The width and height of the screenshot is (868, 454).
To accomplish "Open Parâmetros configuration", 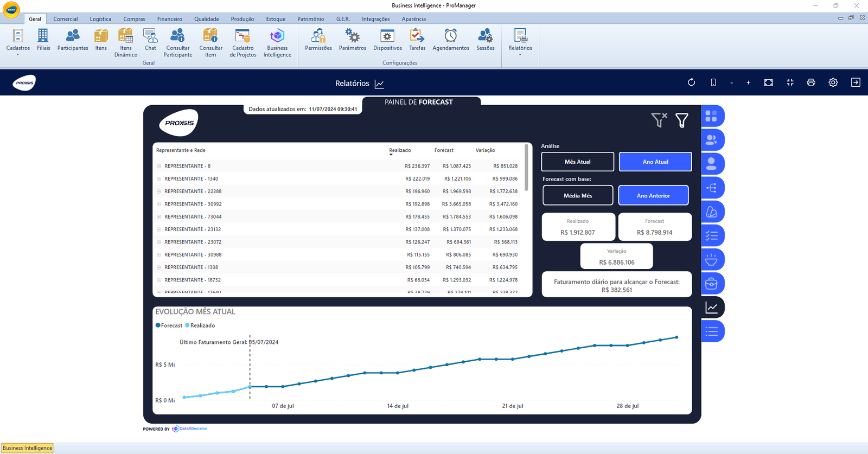I will point(353,40).
